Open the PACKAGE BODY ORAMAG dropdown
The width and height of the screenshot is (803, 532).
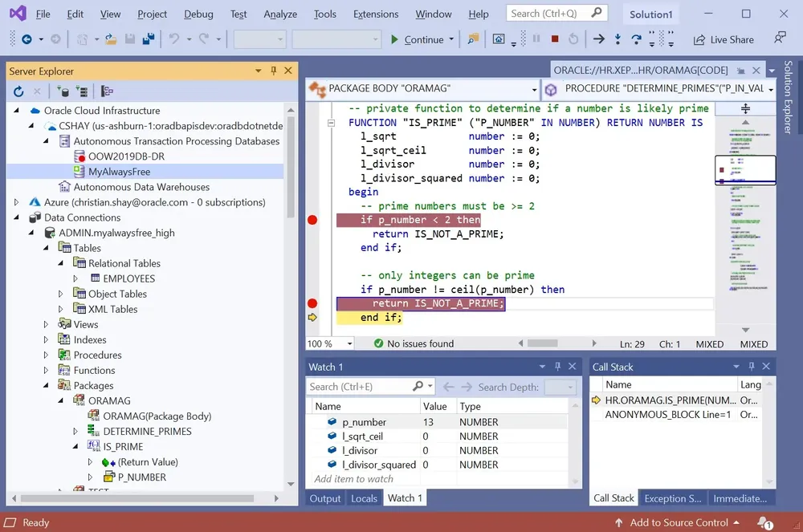click(534, 90)
